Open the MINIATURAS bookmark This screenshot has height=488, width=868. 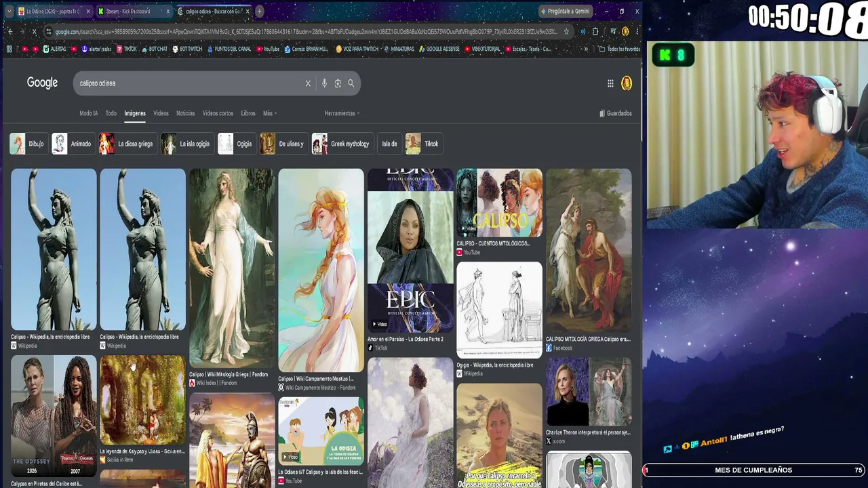[399, 49]
